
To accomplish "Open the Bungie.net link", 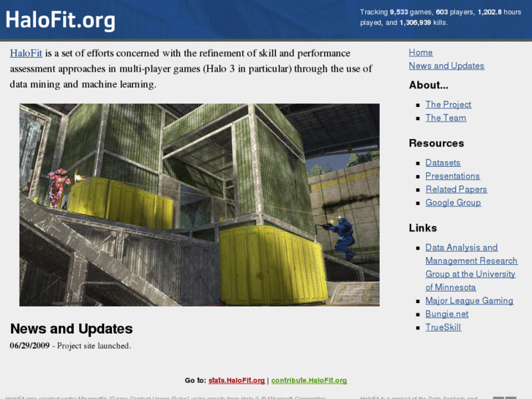I will point(447,314).
